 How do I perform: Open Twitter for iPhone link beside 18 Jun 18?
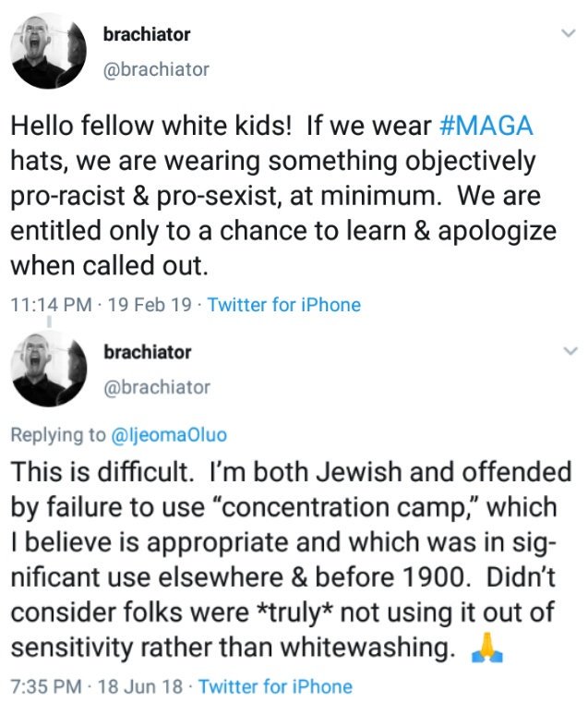pyautogui.click(x=275, y=686)
